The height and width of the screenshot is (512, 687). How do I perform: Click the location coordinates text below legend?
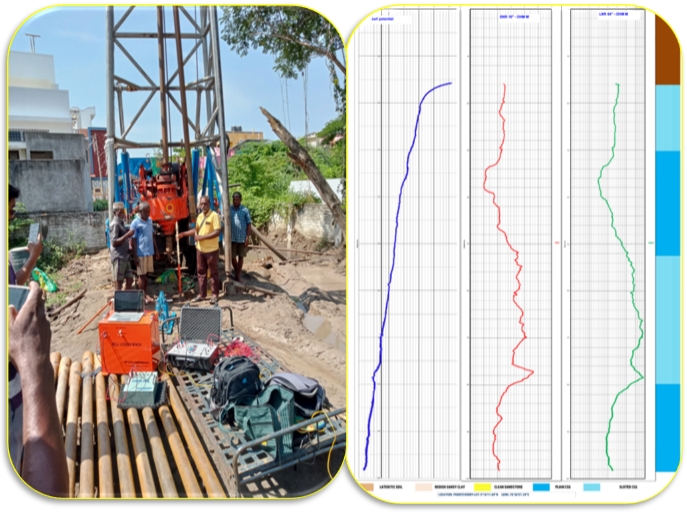coord(483,494)
